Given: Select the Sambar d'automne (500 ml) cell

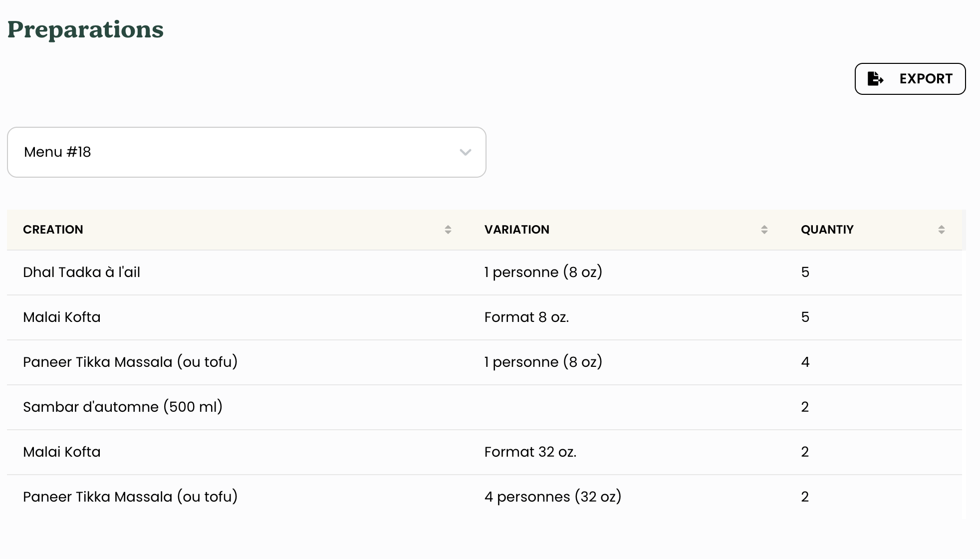Looking at the screenshot, I should (123, 407).
